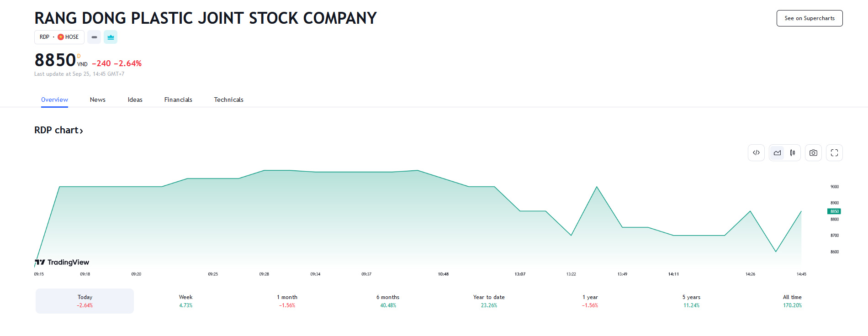868x336 pixels.
Task: Click the gray dash market status icon
Action: [94, 37]
